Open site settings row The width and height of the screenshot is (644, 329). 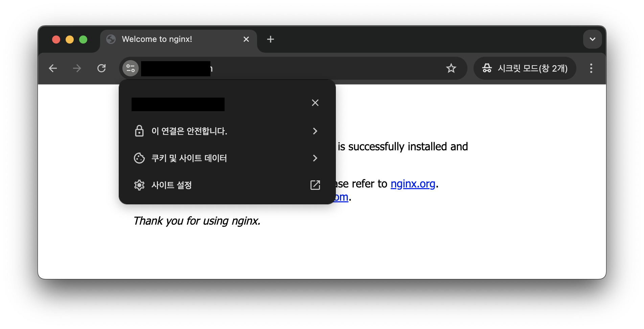227,185
